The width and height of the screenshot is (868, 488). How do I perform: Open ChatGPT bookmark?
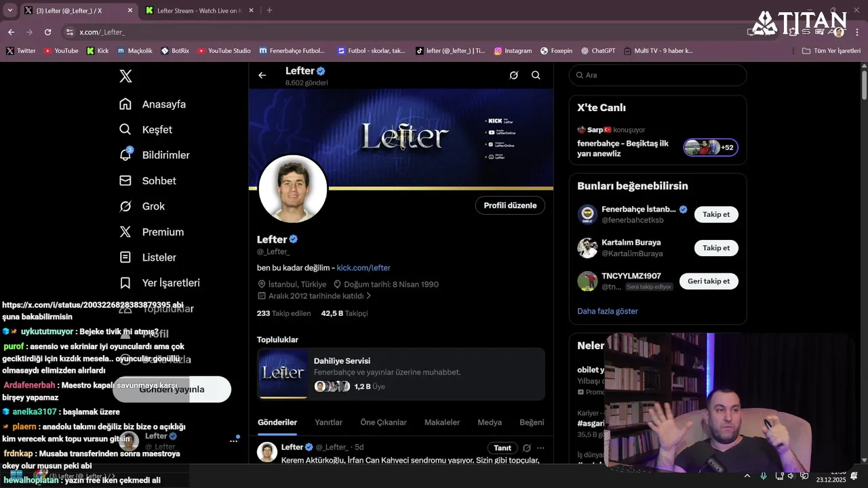pos(597,51)
